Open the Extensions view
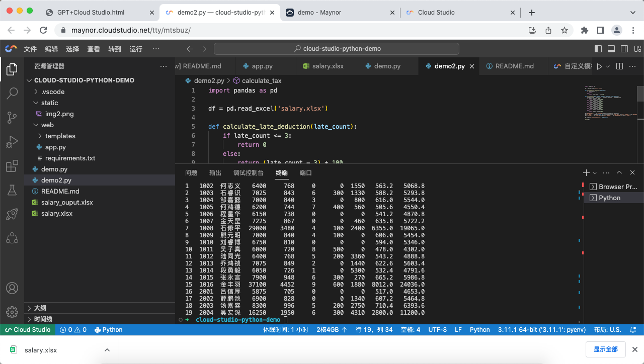This screenshot has width=644, height=364. (x=12, y=166)
